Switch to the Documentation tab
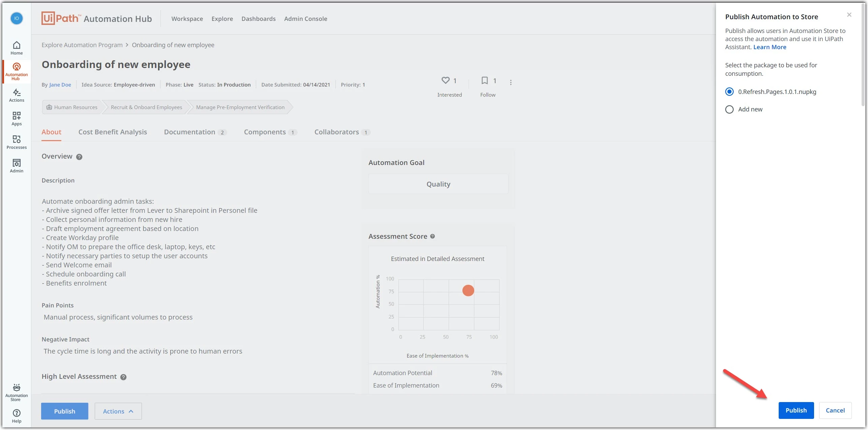Image resolution: width=868 pixels, height=430 pixels. [x=195, y=132]
